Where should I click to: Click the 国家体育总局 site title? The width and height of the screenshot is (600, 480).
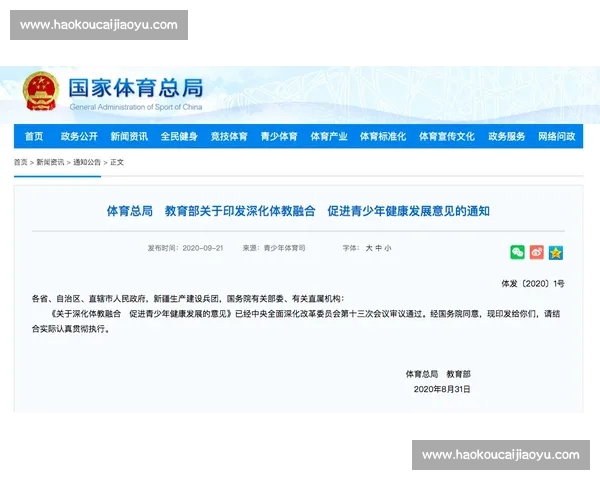click(x=136, y=88)
